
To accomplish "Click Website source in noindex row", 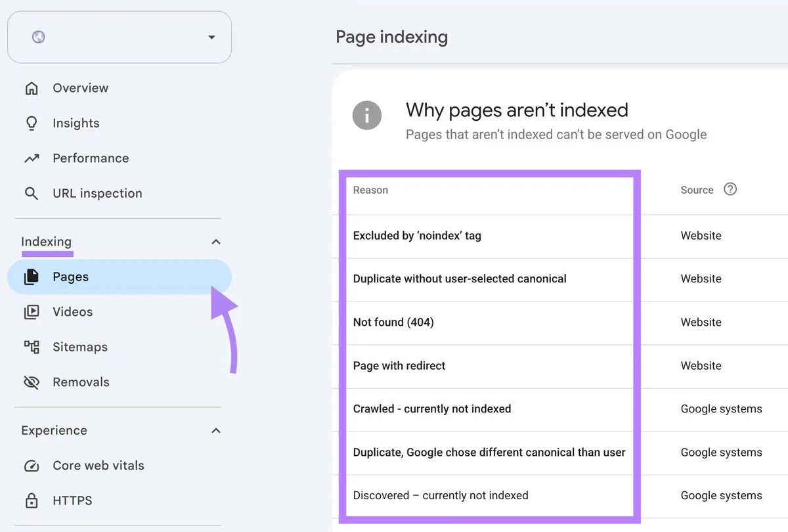I will pos(701,236).
